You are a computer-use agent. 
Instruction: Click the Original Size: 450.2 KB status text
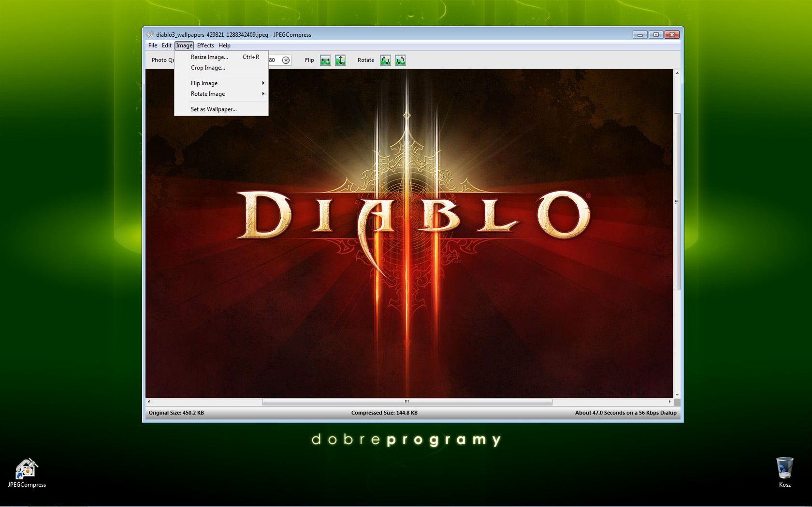(176, 413)
